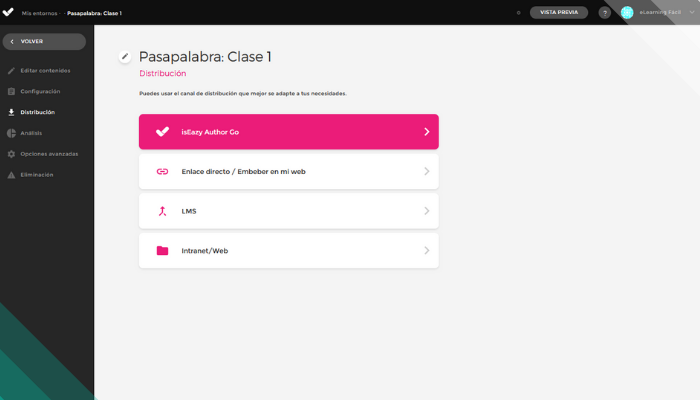700x400 pixels.
Task: Click the isEazy Author Go checkmark icon
Action: [162, 131]
